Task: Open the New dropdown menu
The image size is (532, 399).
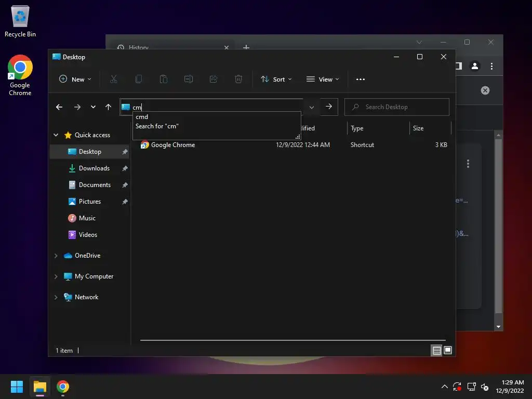Action: click(x=75, y=79)
